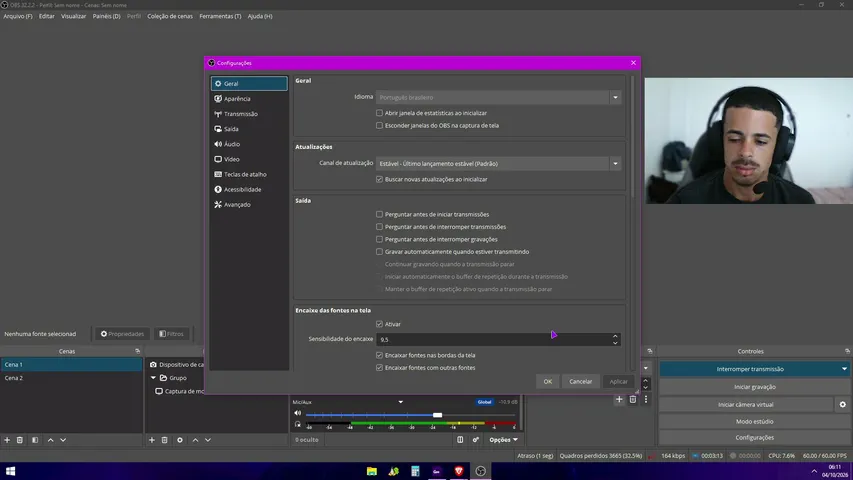The height and width of the screenshot is (480, 853).
Task: Open the Ajuda menu
Action: click(260, 16)
